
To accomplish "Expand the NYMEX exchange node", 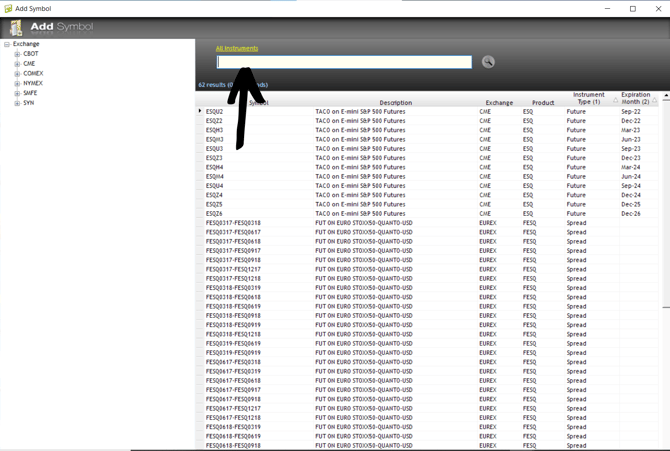I will tap(17, 84).
